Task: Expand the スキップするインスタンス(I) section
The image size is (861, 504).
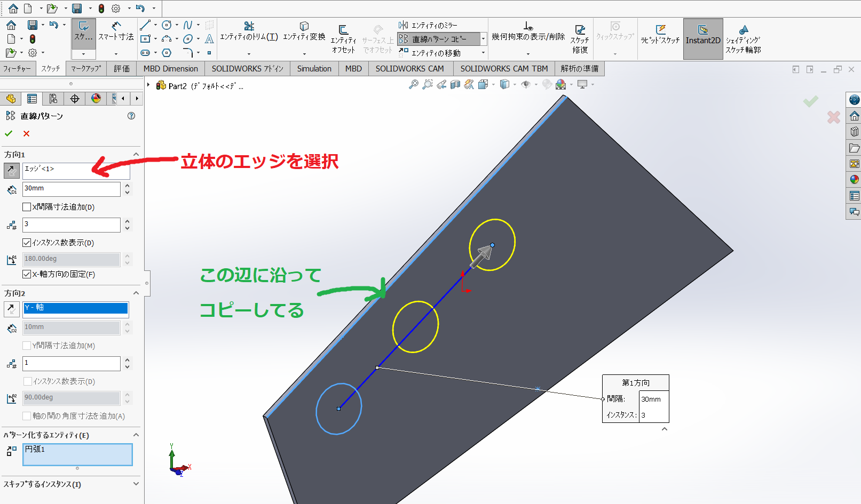Action: (x=136, y=484)
